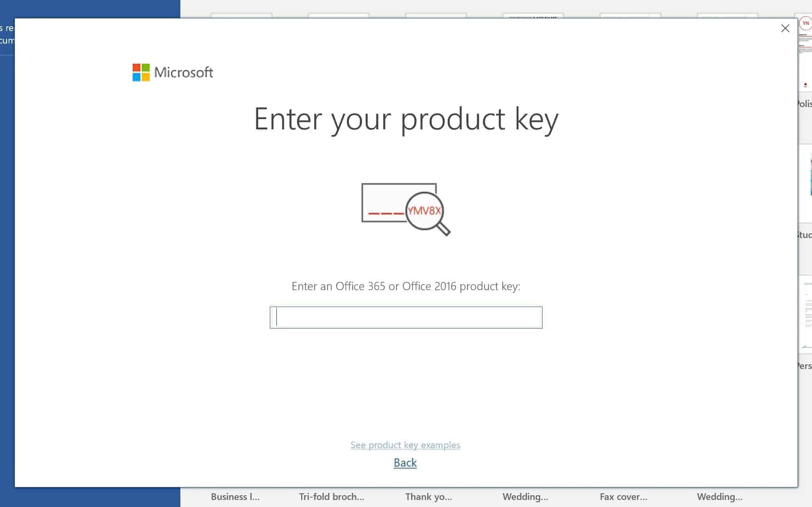Open the Fax cover template
Screen dimensions: 812x507
pos(623,496)
